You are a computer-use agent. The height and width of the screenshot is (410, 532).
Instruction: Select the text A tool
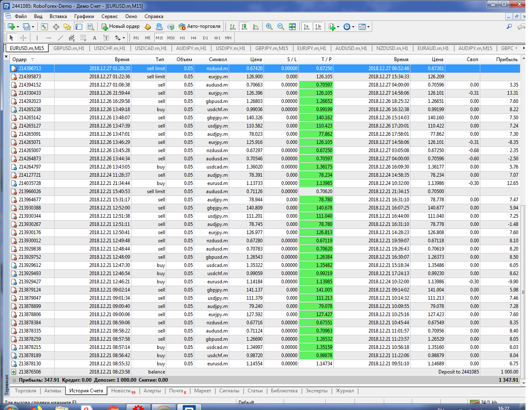[x=94, y=38]
